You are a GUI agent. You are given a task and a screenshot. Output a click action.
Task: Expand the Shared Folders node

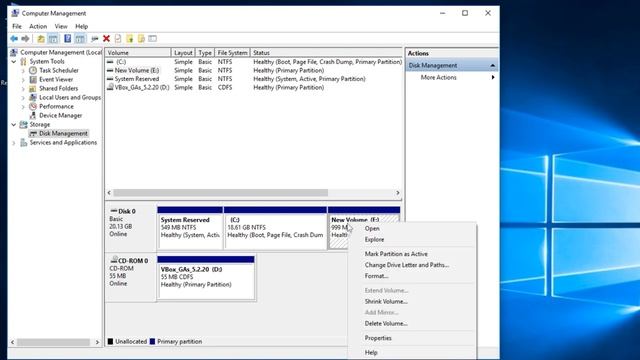point(23,88)
